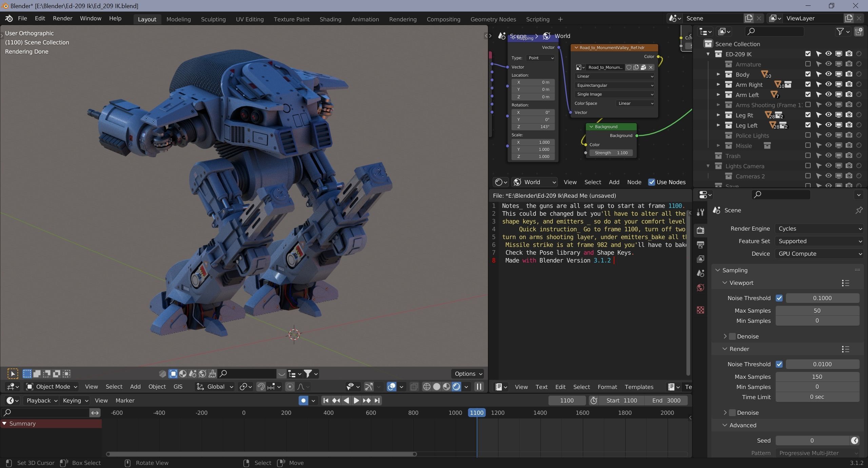Click the new scene icon
868x468 pixels.
[x=749, y=18]
